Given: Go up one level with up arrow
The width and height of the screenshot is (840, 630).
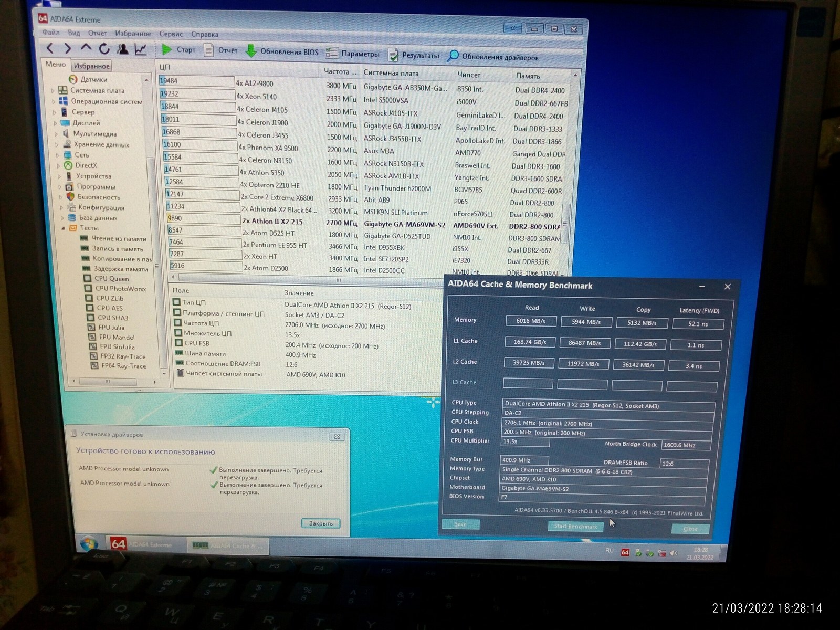Looking at the screenshot, I should click(86, 48).
